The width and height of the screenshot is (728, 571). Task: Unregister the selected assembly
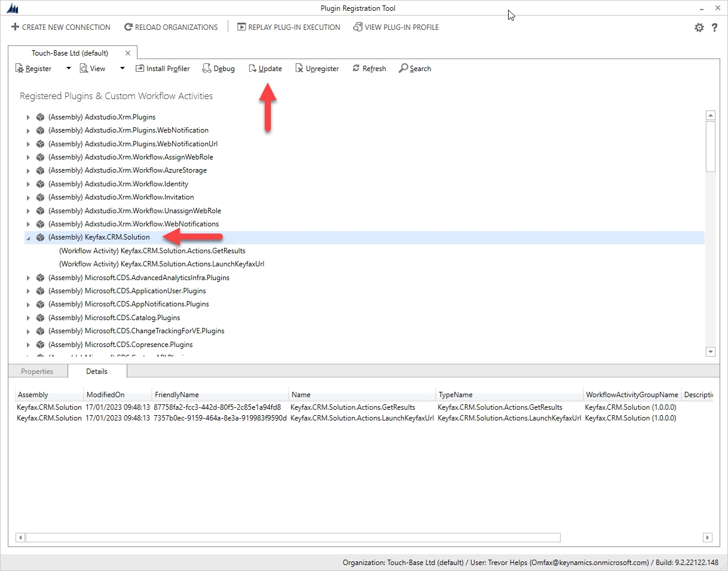pos(317,69)
